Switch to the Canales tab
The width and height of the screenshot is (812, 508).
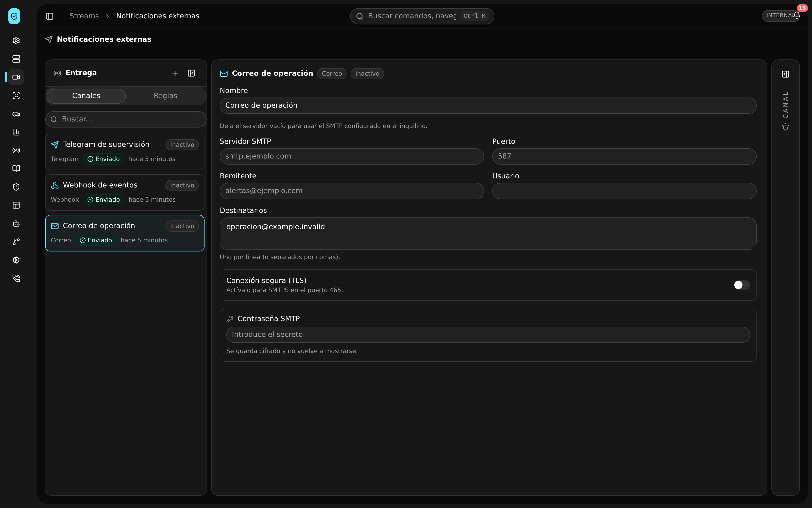point(86,96)
